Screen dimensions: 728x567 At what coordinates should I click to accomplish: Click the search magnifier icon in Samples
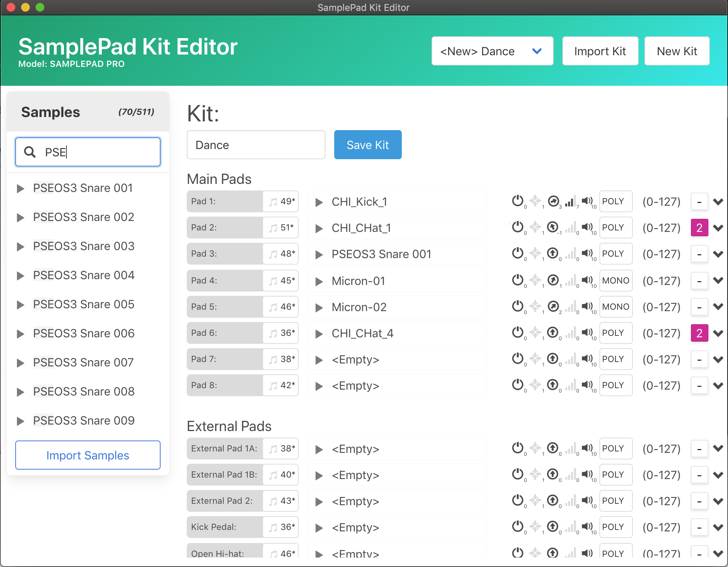[x=30, y=152]
